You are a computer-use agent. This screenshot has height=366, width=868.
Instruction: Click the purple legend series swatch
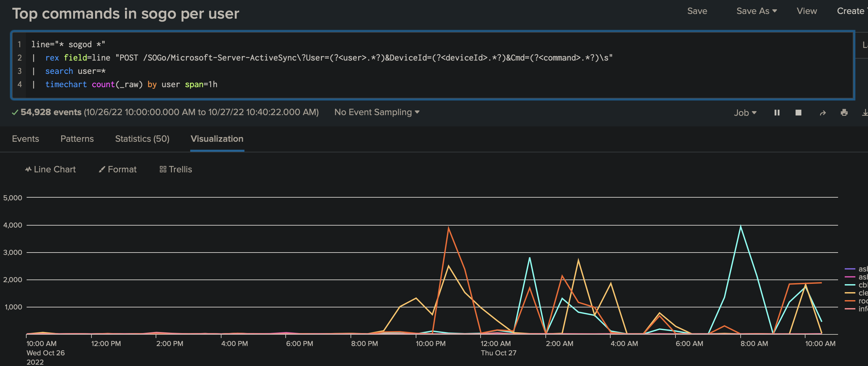coord(850,269)
